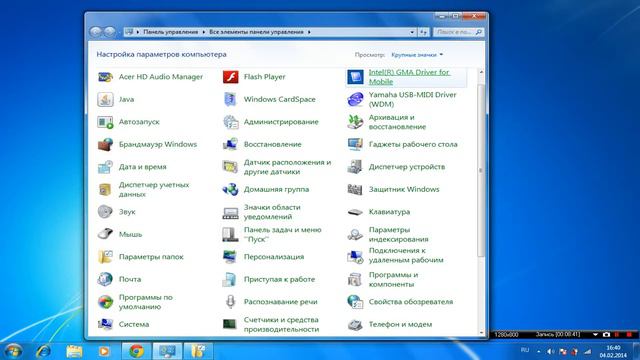Click the Распознавание речи microphone icon
Viewport: 640px width, 360px height.
coord(230,302)
